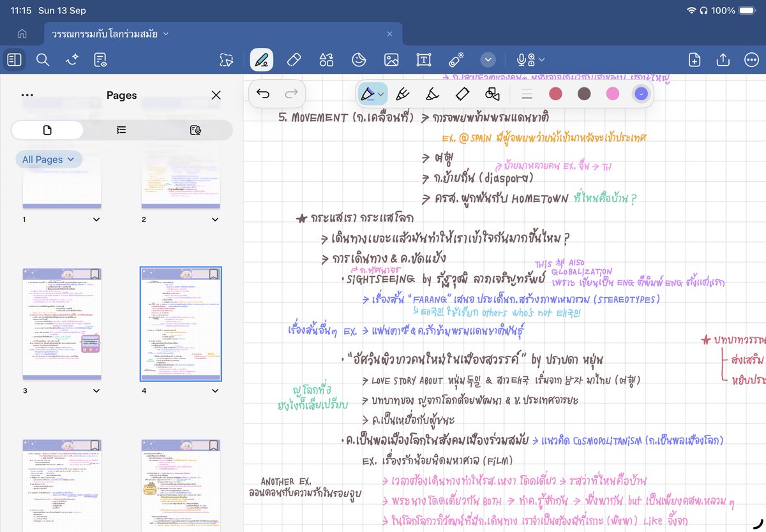Expand the fountain pen style dropdown
This screenshot has height=532, width=766.
tap(381, 94)
